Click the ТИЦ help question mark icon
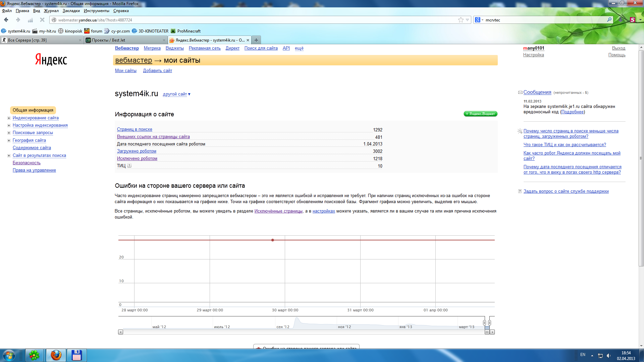This screenshot has width=644, height=362. (129, 166)
